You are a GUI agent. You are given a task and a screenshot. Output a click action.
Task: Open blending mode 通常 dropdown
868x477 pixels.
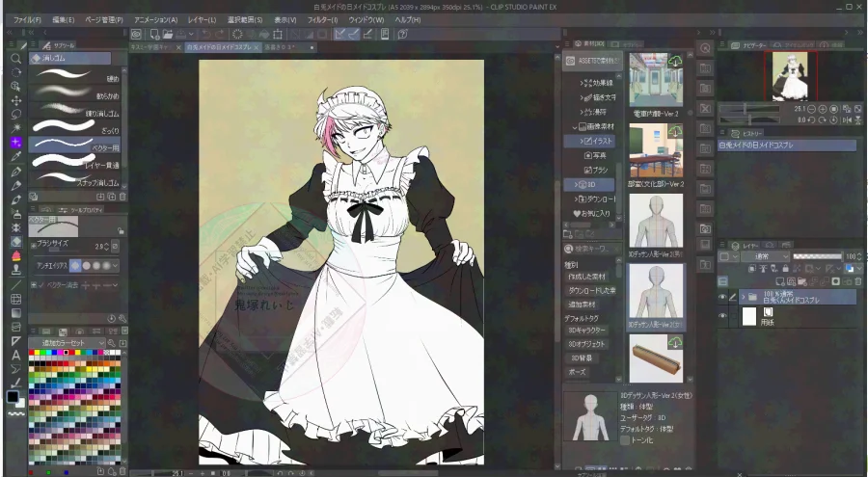[x=766, y=256]
